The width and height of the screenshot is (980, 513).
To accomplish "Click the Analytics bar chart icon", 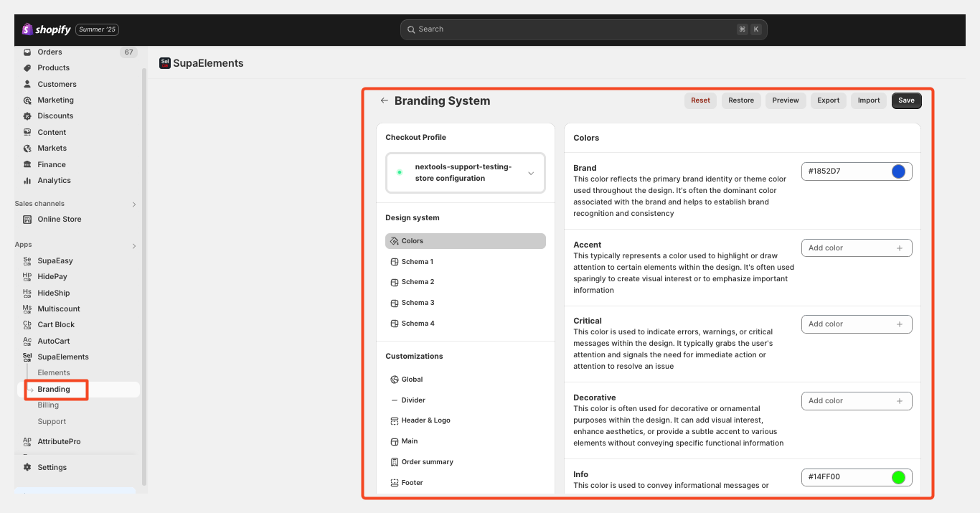I will 27,181.
